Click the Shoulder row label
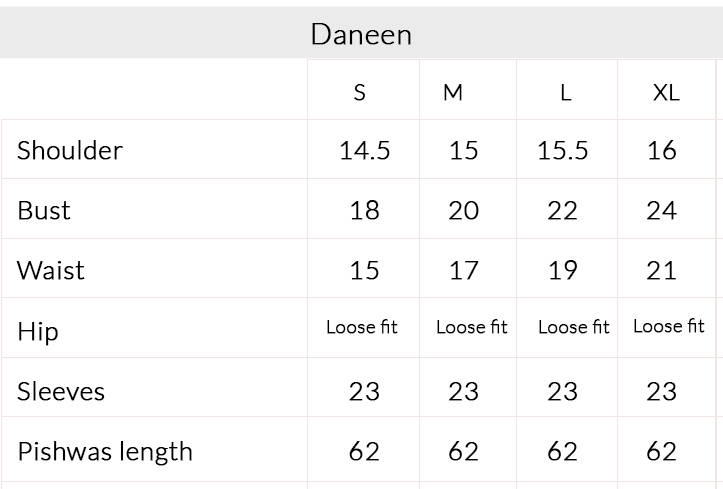 [x=70, y=150]
